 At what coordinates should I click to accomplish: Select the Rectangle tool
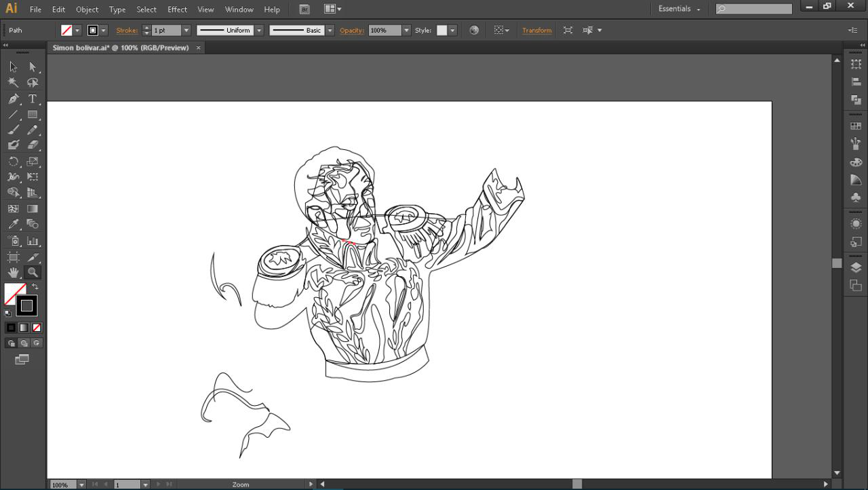pos(32,115)
